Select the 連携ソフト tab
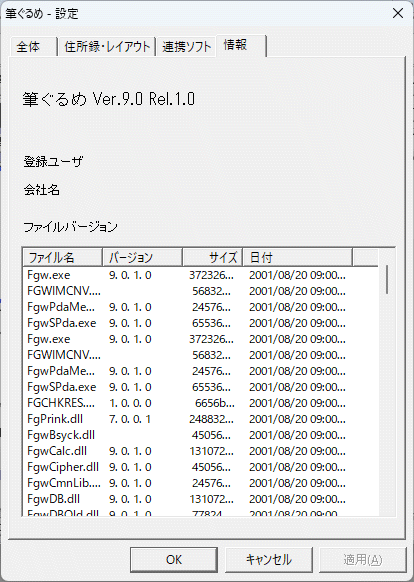The image size is (414, 582). click(x=186, y=47)
